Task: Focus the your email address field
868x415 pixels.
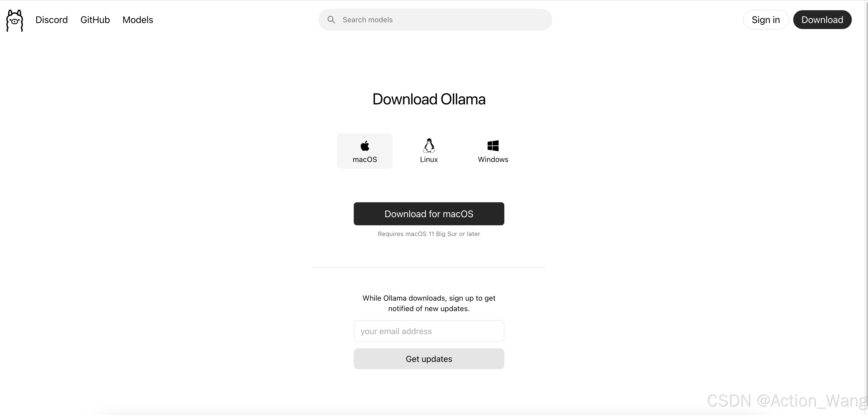Action: coord(429,331)
